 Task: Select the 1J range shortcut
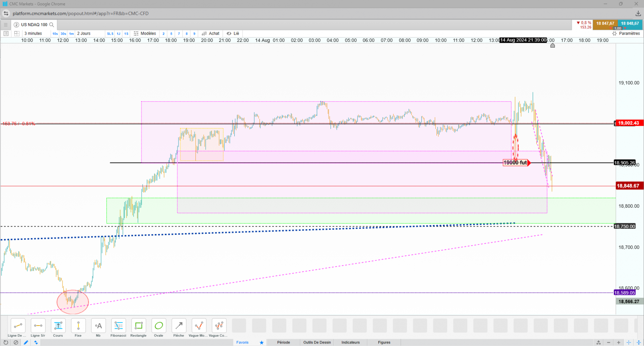pos(118,34)
